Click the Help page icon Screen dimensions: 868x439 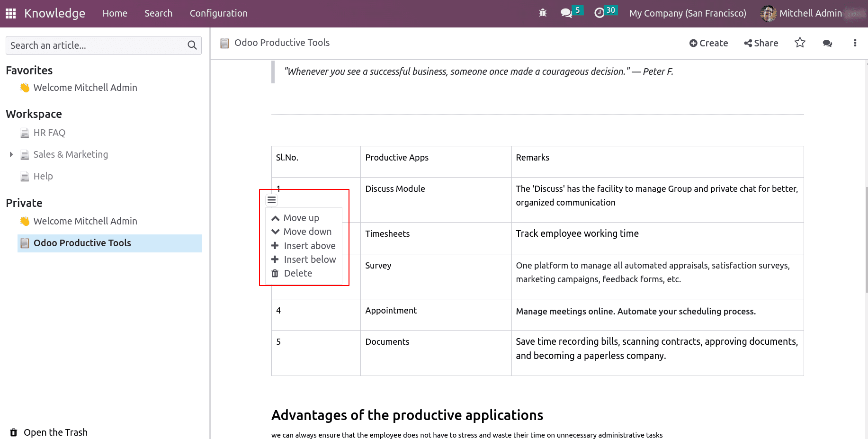click(25, 177)
